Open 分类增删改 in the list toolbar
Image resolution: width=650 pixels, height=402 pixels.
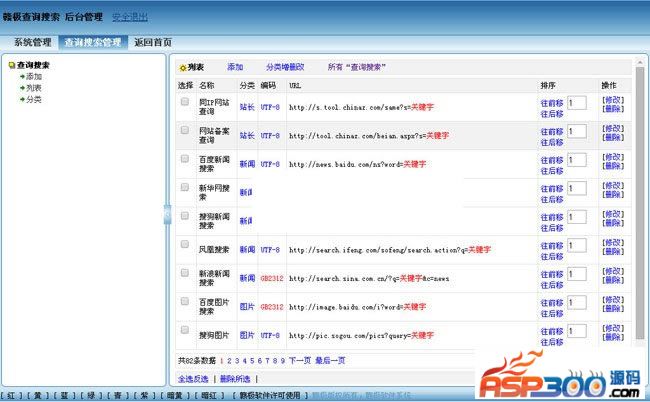point(285,67)
